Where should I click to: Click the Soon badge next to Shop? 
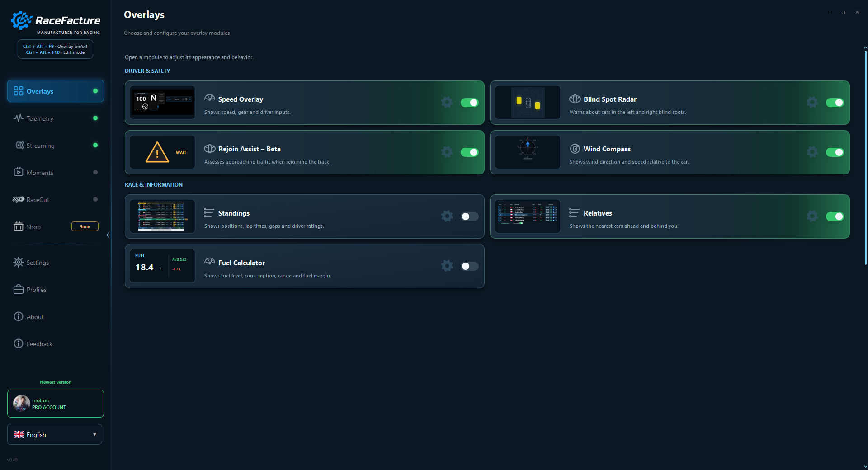click(x=85, y=226)
